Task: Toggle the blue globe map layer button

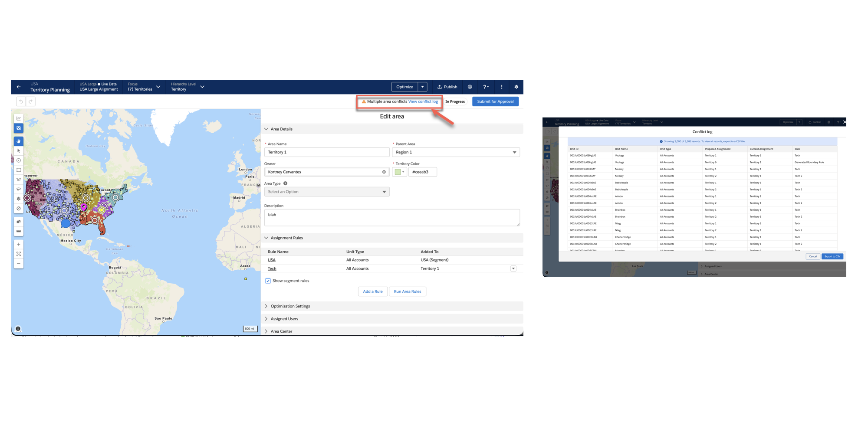Action: [19, 128]
